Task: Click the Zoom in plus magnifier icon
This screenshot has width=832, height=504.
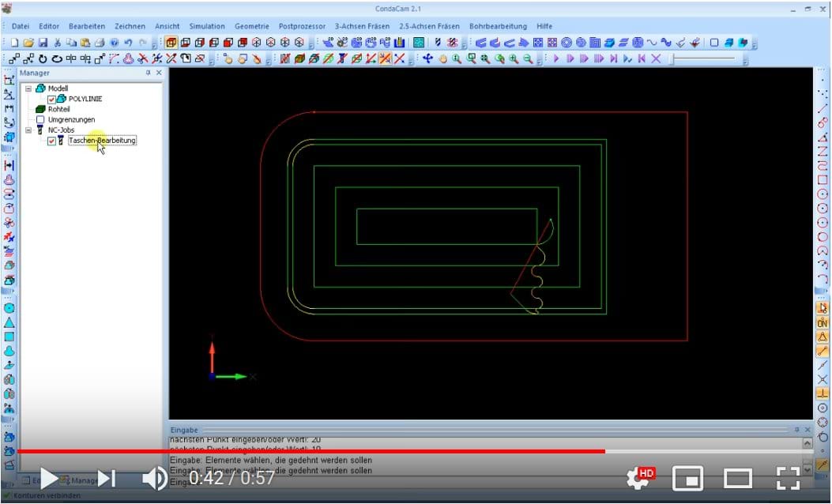Action: coord(514,59)
